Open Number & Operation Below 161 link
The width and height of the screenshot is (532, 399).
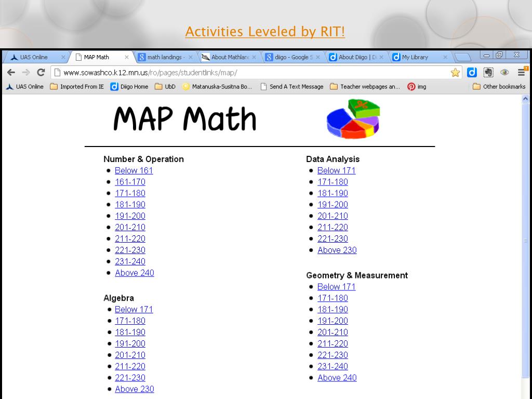click(x=134, y=170)
